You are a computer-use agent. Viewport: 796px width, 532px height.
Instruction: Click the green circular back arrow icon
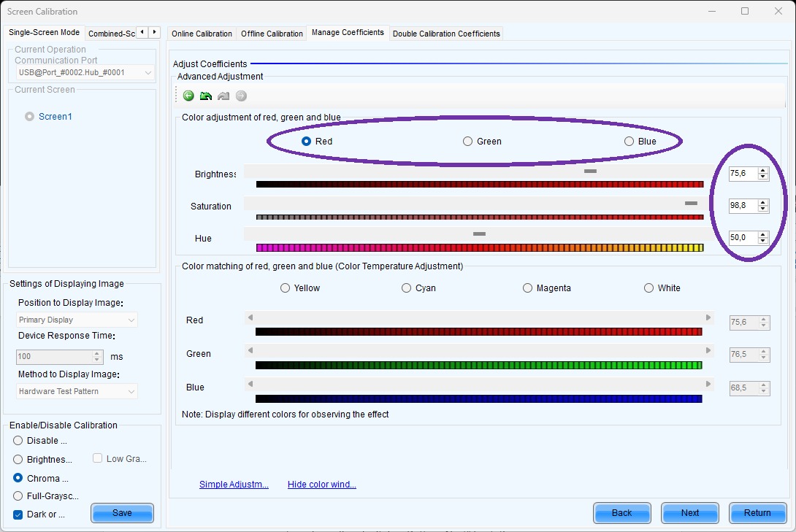[188, 96]
